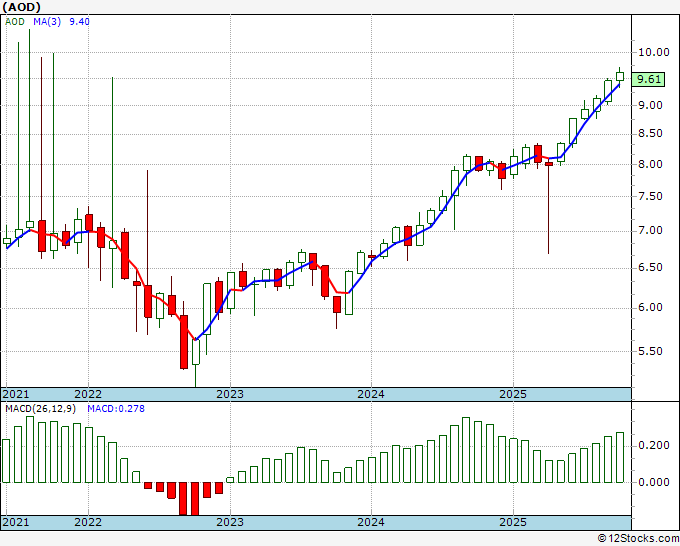680x546 pixels.
Task: Click the rightmost green MACD histogram bar
Action: 620,458
